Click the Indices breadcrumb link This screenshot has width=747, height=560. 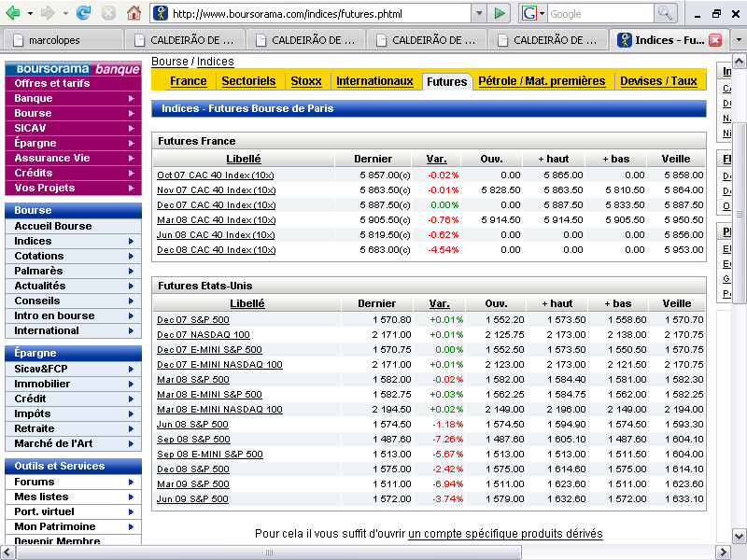coord(216,62)
